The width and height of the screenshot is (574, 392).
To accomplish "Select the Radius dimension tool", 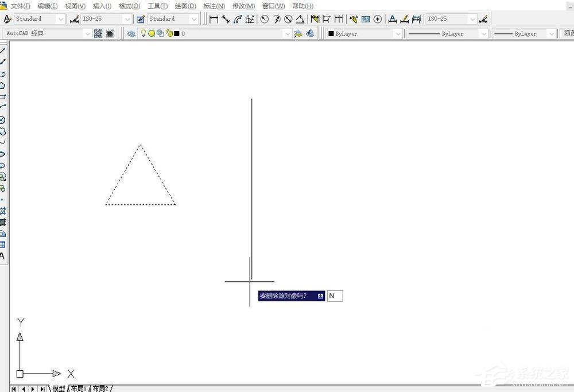I will pos(264,19).
